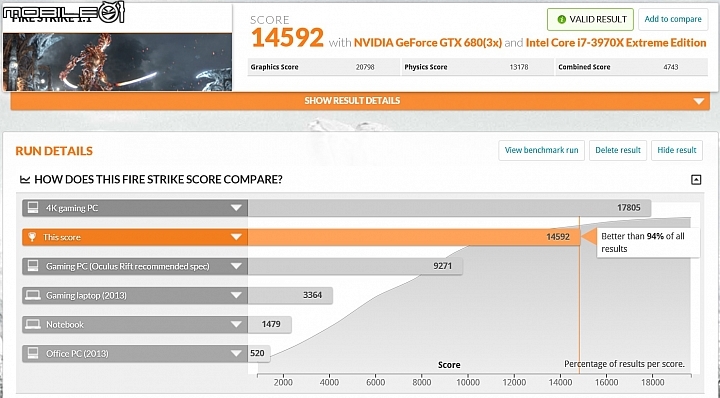
Task: Click the green valid result info icon
Action: point(561,19)
